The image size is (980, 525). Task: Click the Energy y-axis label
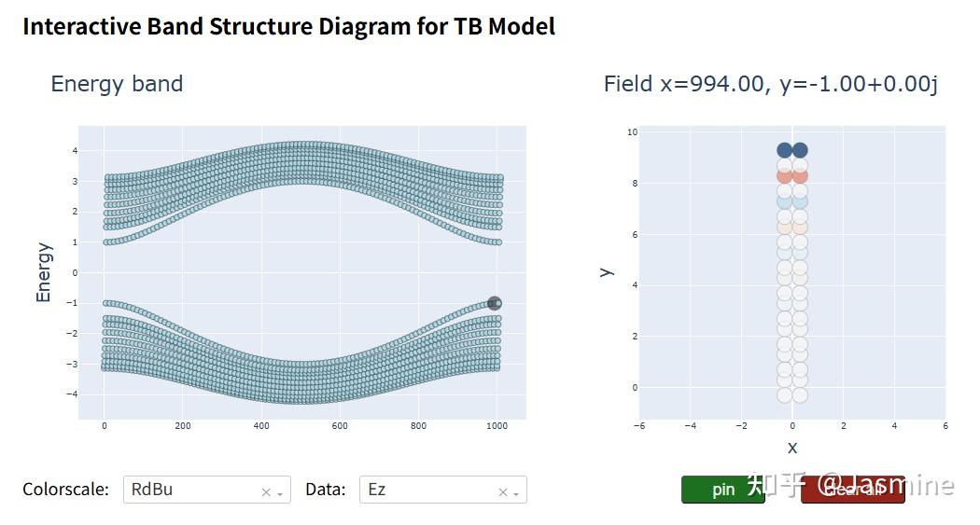(44, 272)
